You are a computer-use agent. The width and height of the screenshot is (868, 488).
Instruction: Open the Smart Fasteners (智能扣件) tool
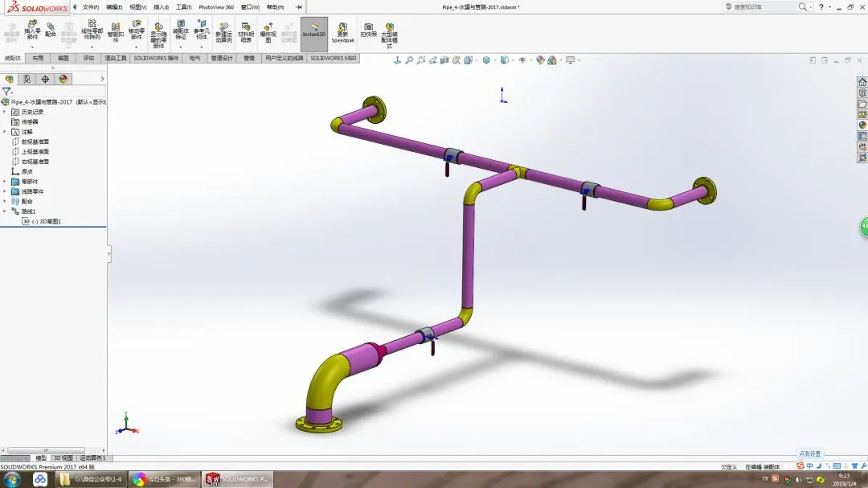coord(116,31)
